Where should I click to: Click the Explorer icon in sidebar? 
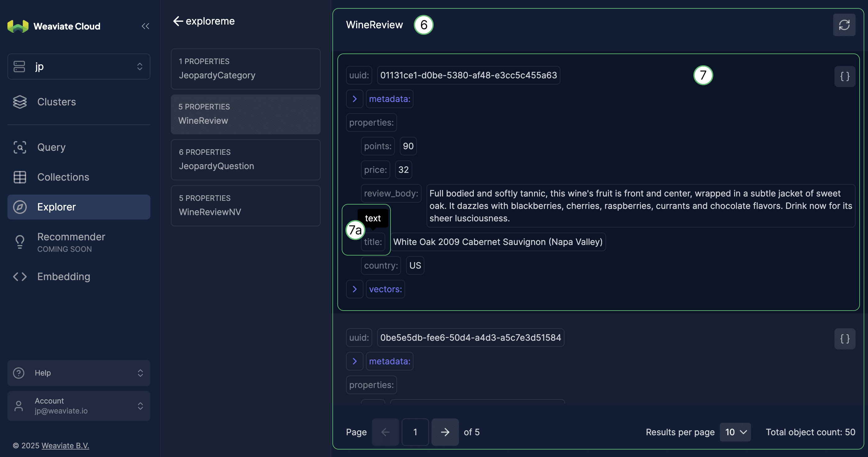20,205
